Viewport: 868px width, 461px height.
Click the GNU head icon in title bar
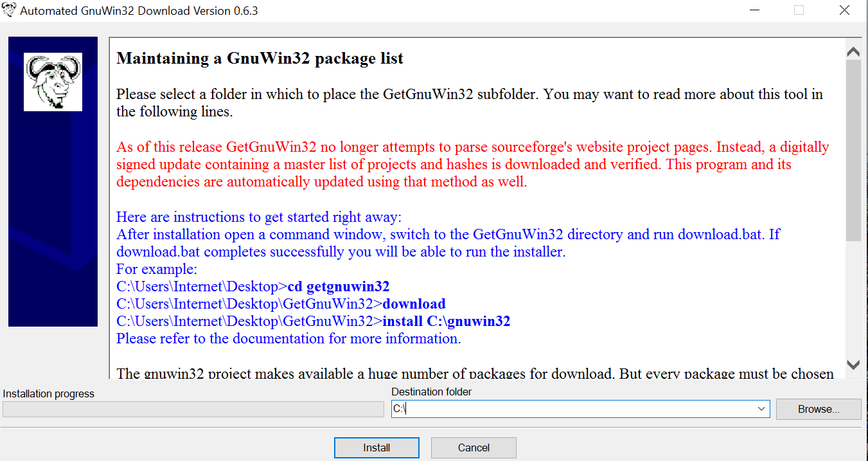click(10, 11)
